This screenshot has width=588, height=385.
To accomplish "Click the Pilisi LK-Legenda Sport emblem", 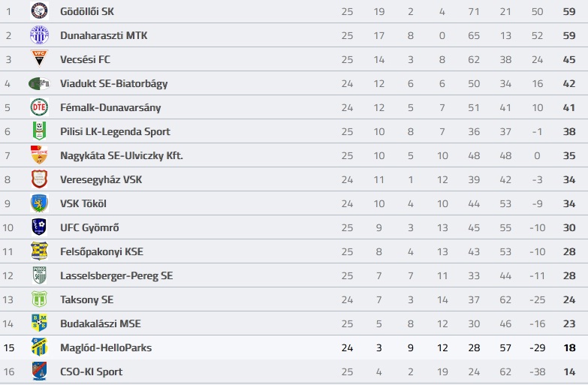I will [x=39, y=131].
